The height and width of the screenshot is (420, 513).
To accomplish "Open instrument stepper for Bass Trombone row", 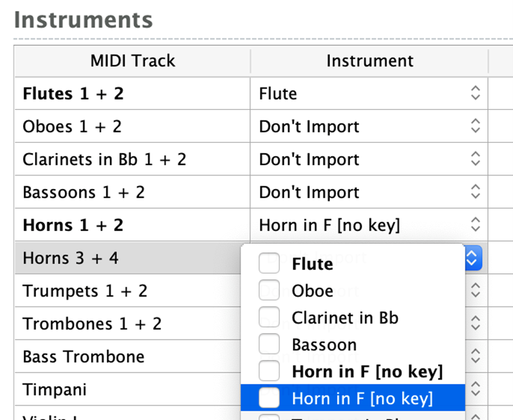I will point(475,356).
